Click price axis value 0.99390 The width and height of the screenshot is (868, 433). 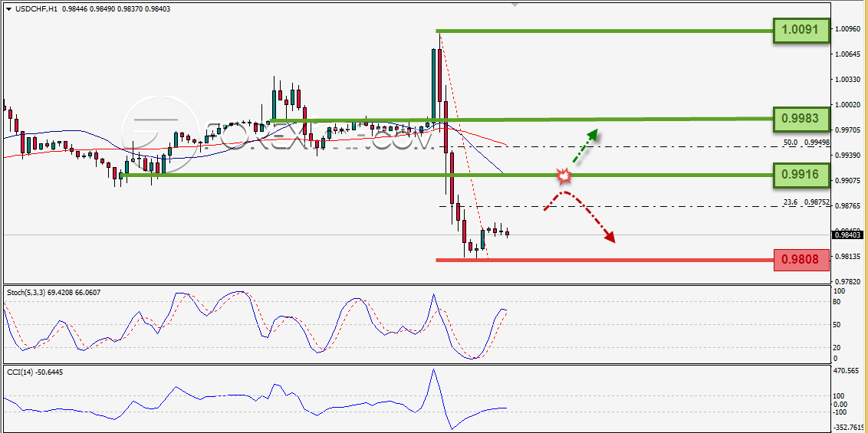(848, 156)
